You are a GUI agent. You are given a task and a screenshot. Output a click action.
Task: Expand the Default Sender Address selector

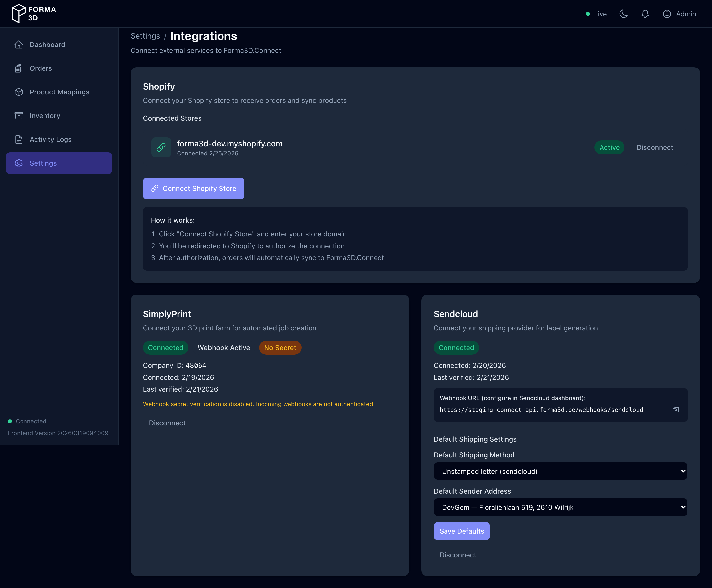click(x=560, y=507)
